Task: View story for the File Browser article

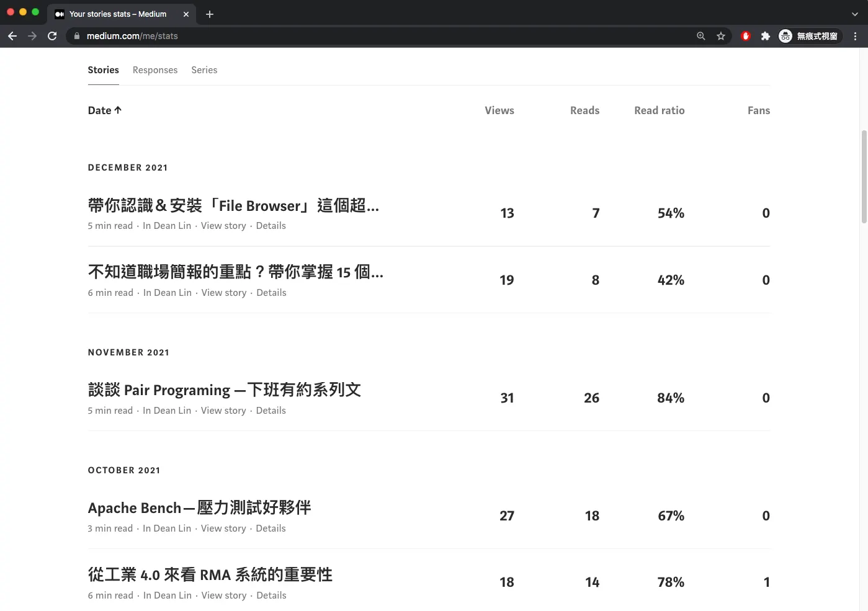Action: click(x=223, y=226)
